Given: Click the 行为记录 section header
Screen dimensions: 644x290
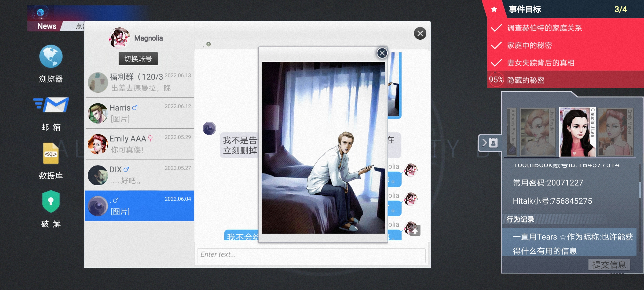Looking at the screenshot, I should pyautogui.click(x=520, y=219).
